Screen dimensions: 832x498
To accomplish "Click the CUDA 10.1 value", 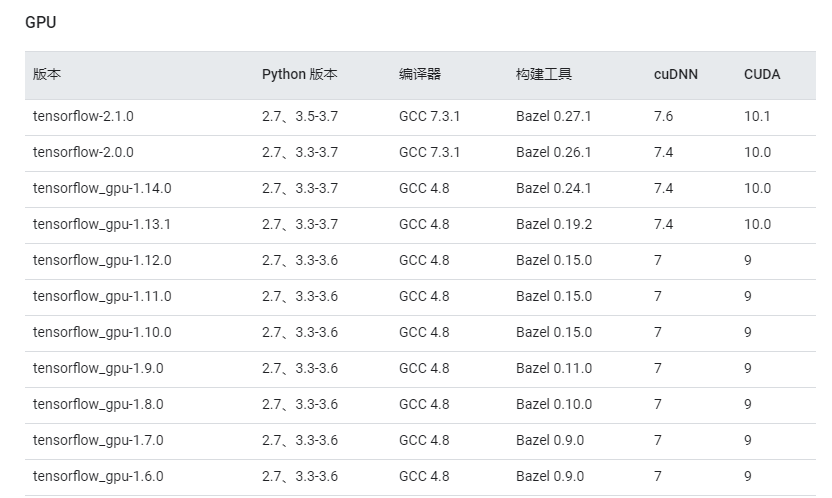I will pyautogui.click(x=757, y=116).
